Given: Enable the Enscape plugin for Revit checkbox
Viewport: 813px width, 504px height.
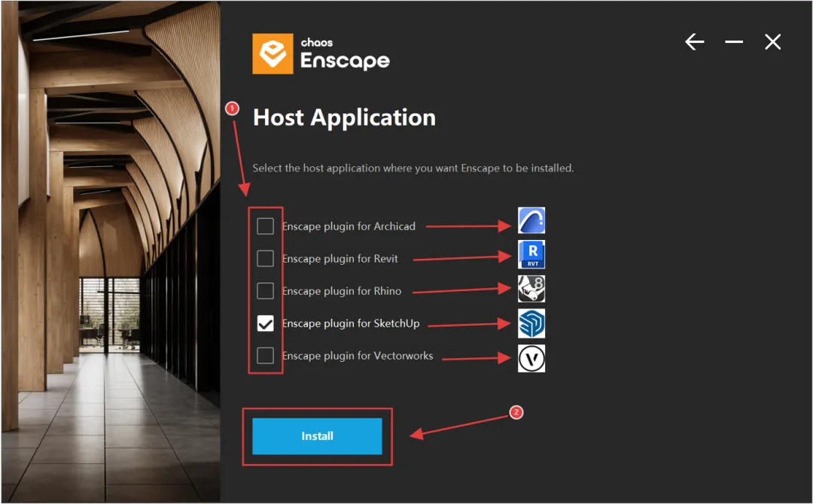Looking at the screenshot, I should [265, 258].
